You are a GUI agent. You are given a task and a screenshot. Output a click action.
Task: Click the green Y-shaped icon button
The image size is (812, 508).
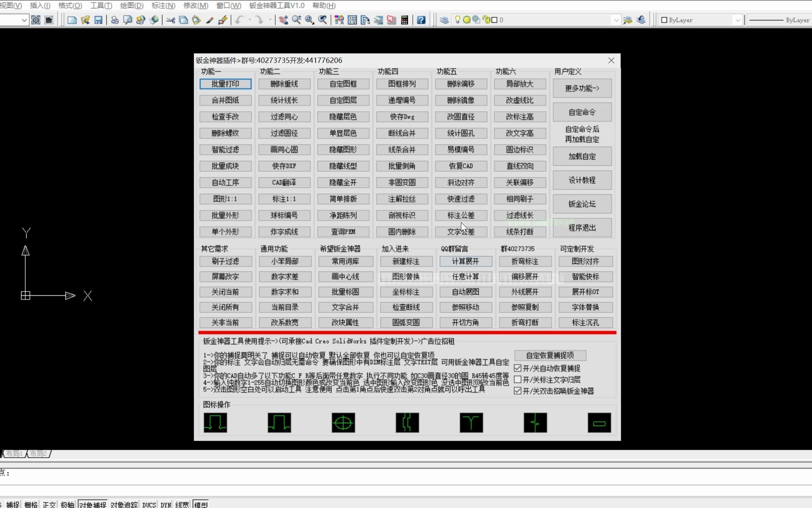(471, 422)
